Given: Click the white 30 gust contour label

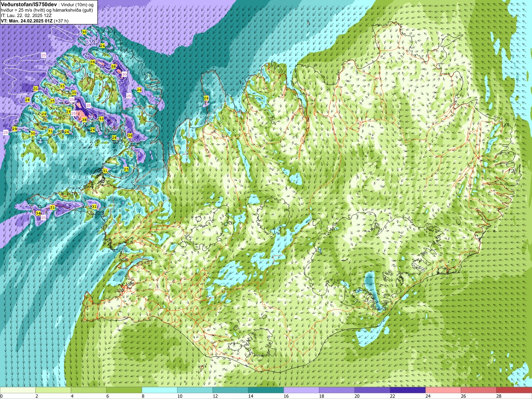Looking at the screenshot, I should (x=124, y=74).
